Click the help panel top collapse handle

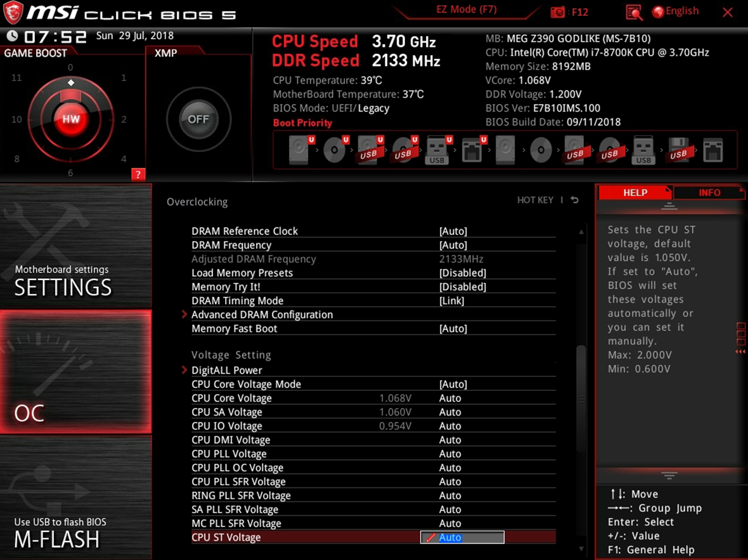coord(669,207)
